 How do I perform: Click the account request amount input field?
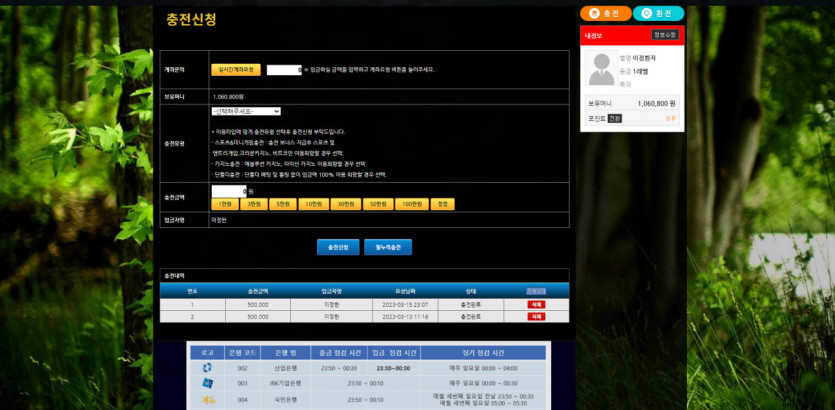[284, 70]
